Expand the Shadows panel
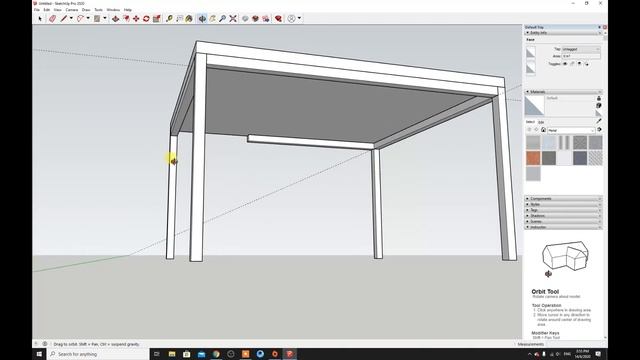This screenshot has height=360, width=640. point(563,216)
